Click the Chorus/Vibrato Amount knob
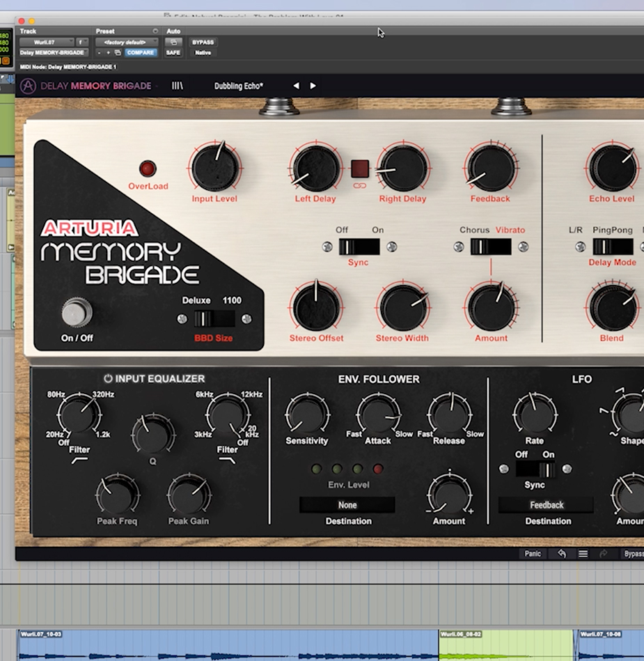 (491, 307)
